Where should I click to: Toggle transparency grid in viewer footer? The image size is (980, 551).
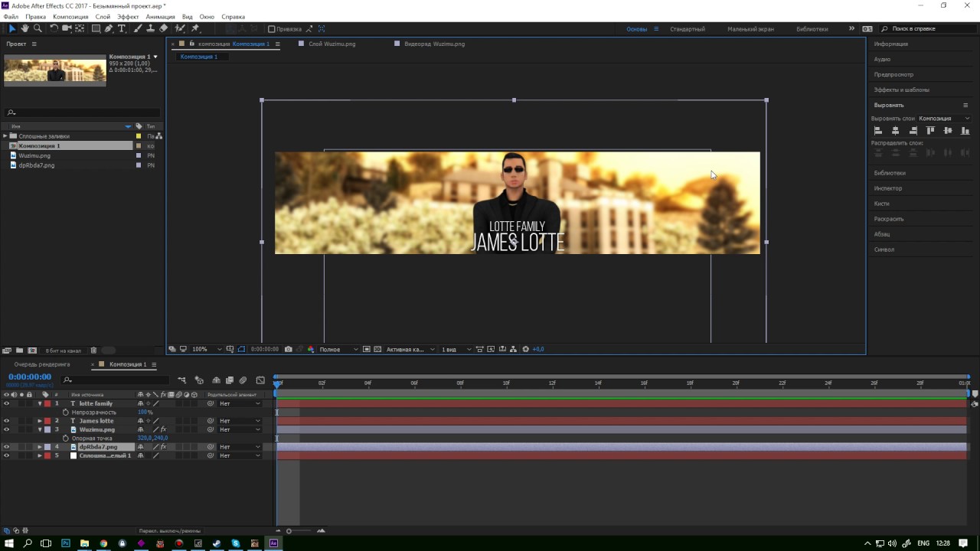pos(377,349)
